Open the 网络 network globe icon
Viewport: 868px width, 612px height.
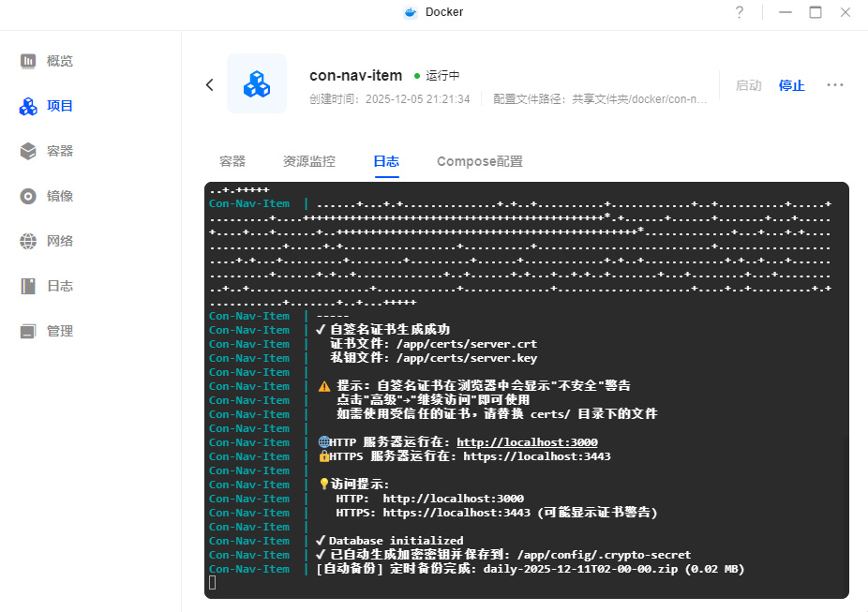click(28, 241)
